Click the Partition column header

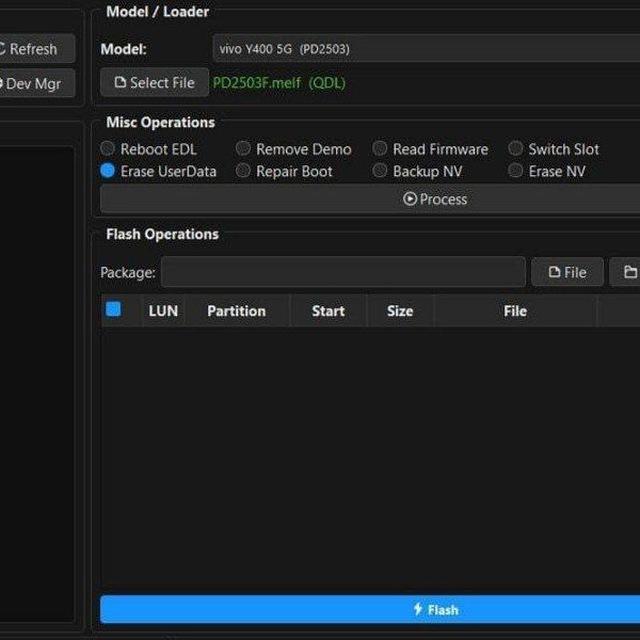point(237,311)
